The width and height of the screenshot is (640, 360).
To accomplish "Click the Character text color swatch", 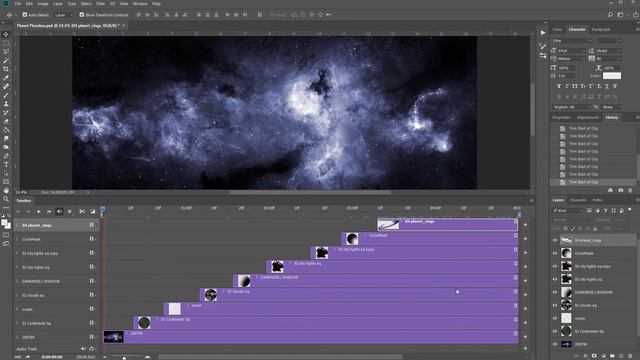I will [x=612, y=76].
